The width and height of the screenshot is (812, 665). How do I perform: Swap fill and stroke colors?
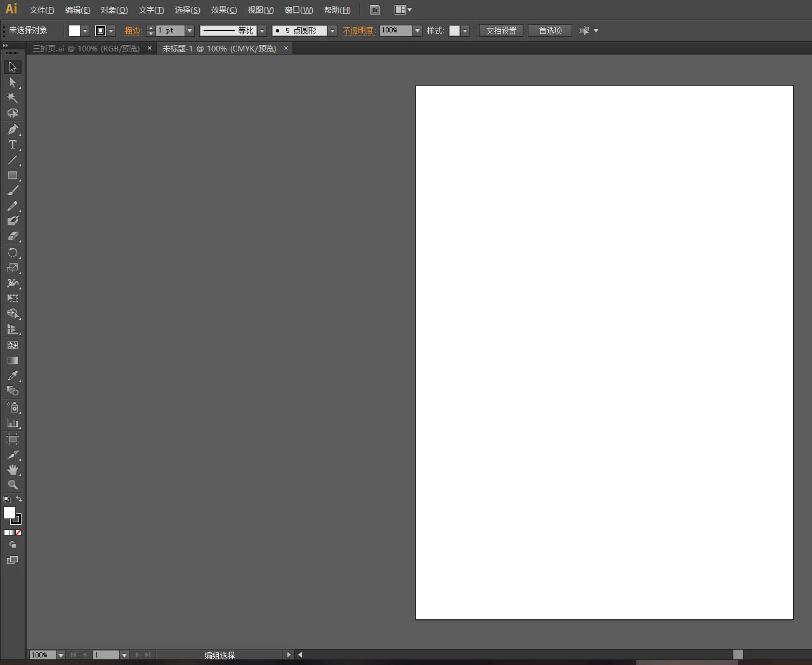pos(19,499)
